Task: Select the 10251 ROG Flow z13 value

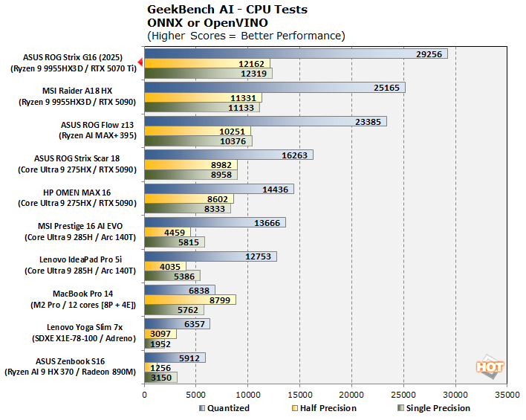Action: coord(232,132)
